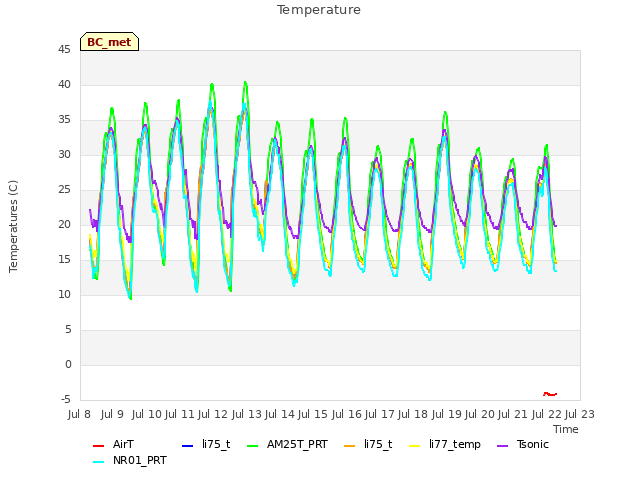
Task: Click the x-axis label Jul 16
Action: pos(347,414)
